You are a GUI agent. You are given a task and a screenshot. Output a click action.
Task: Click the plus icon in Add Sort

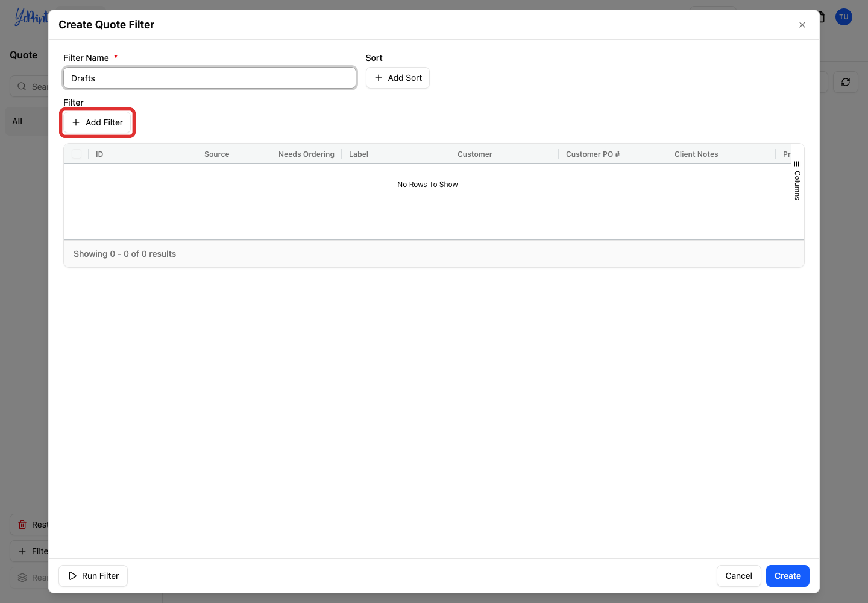[379, 78]
